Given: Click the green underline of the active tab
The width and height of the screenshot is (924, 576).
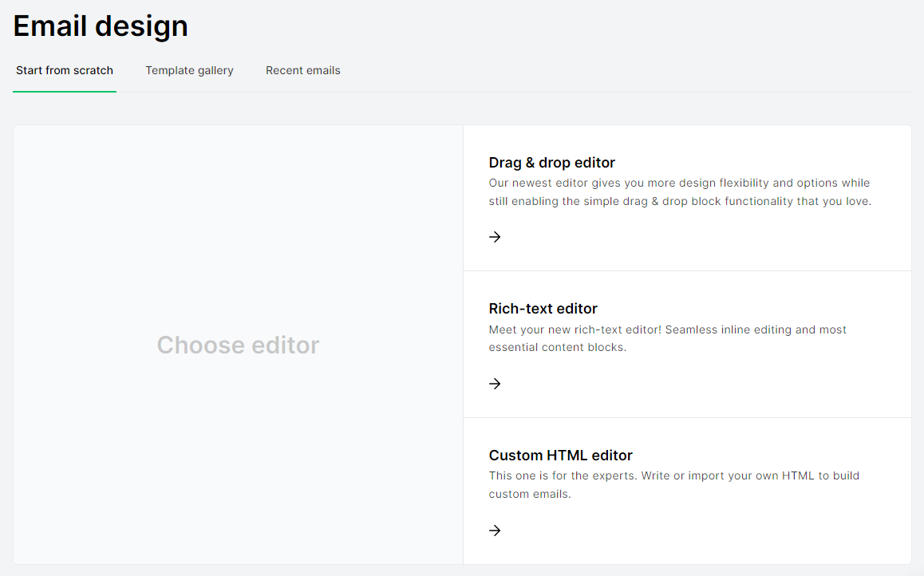Looking at the screenshot, I should pos(65,92).
